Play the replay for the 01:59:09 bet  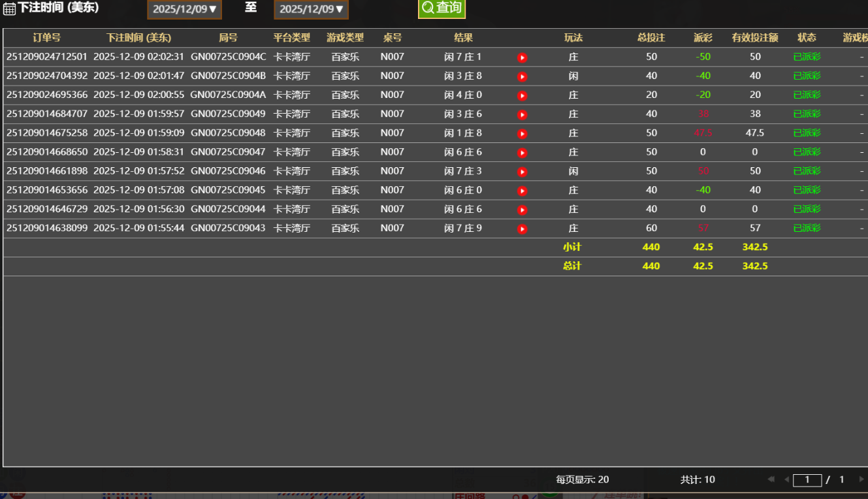[x=522, y=133]
